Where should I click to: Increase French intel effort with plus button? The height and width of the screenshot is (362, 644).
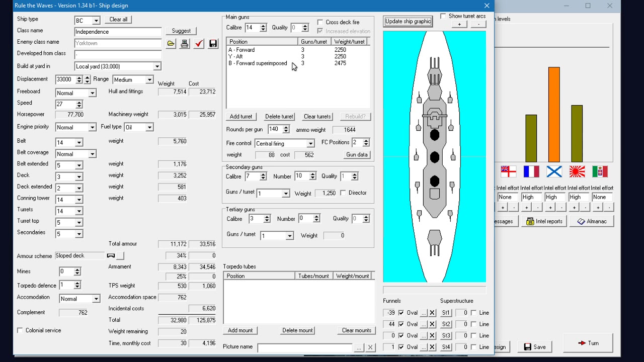tap(526, 208)
